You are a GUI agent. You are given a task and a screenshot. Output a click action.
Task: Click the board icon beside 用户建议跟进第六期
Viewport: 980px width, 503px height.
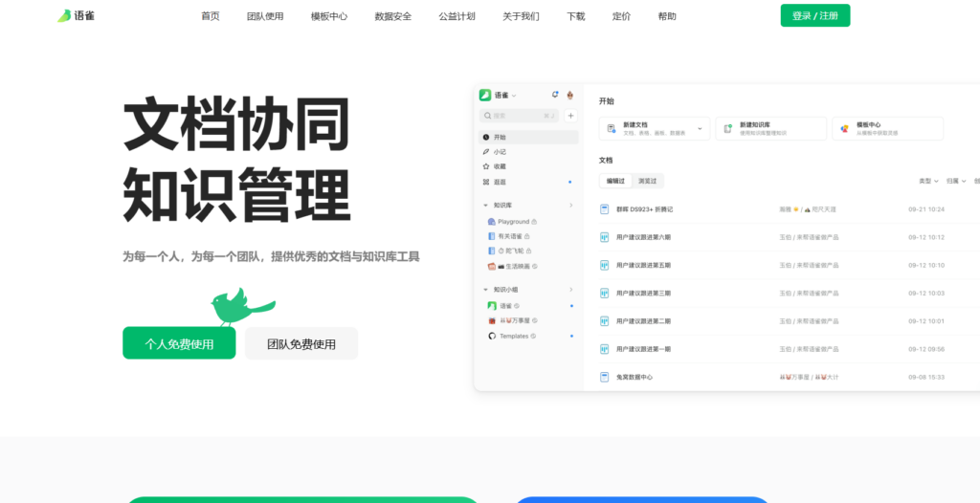[605, 237]
